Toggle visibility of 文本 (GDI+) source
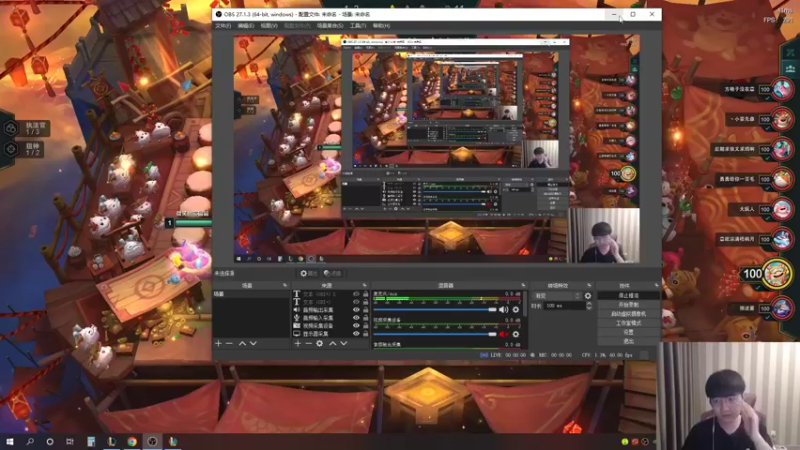800x450 pixels. point(356,302)
